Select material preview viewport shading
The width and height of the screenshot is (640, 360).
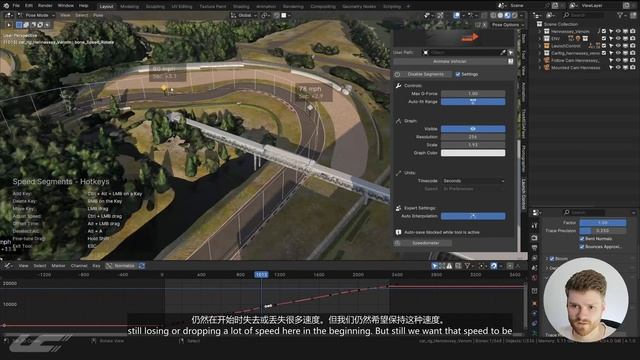[507, 15]
